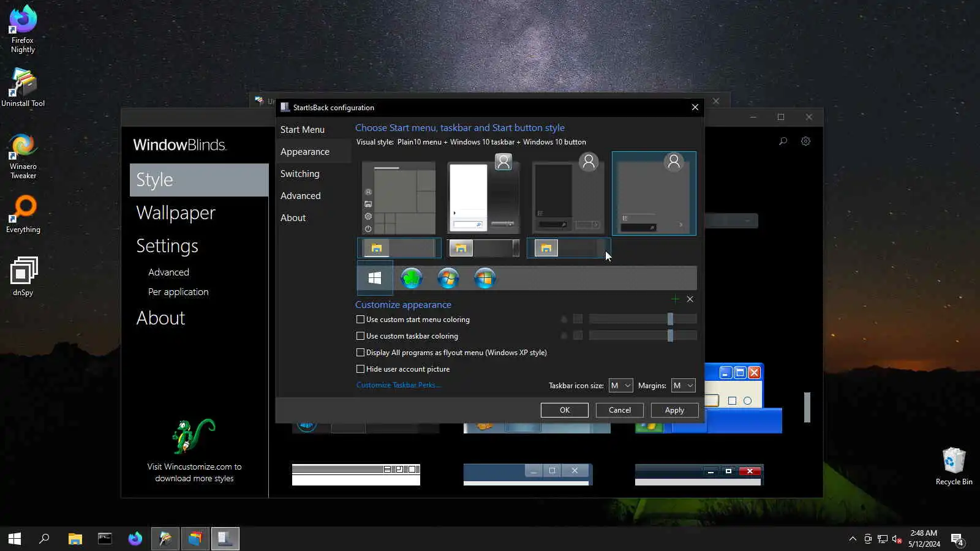Open Per application in WindowBlinds

[178, 292]
